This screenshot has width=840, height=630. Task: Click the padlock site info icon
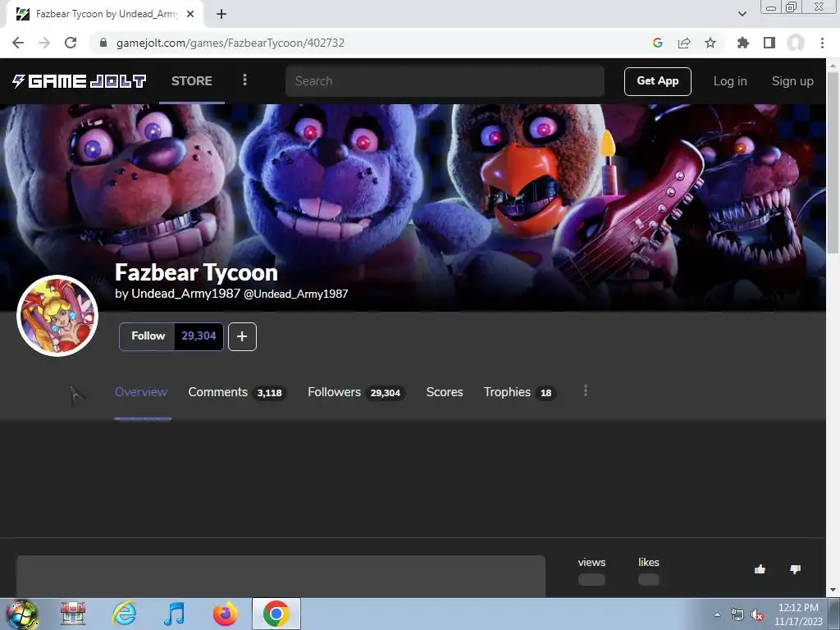pyautogui.click(x=103, y=43)
